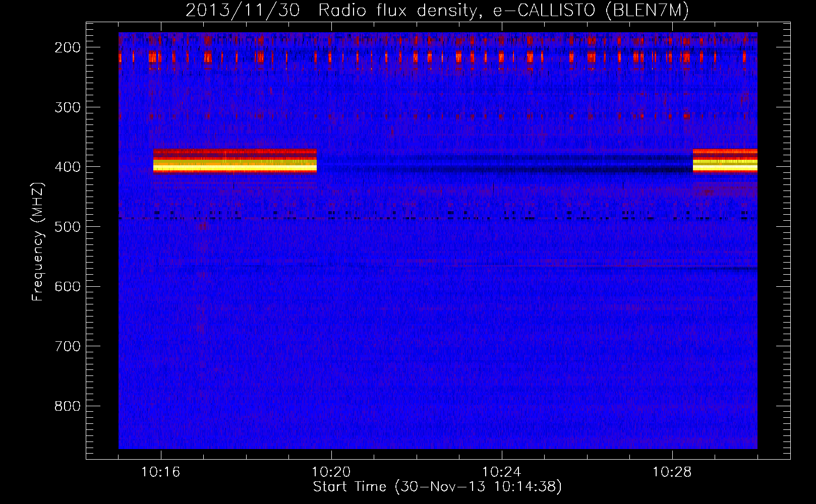
Task: Click the 10:16 time tick label
Action: [x=161, y=472]
